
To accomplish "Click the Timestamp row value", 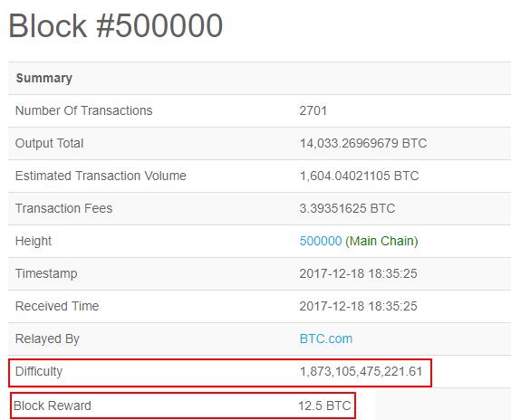I will click(x=358, y=273).
